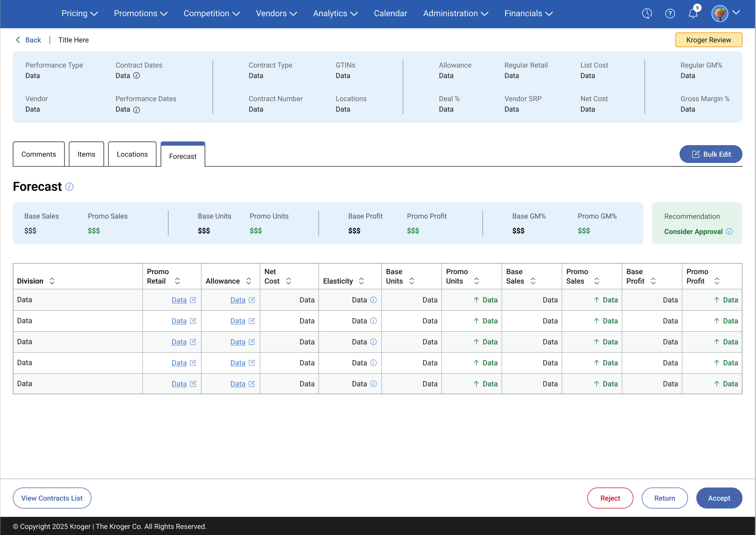756x535 pixels.
Task: Switch to the Locations tab
Action: pyautogui.click(x=132, y=154)
